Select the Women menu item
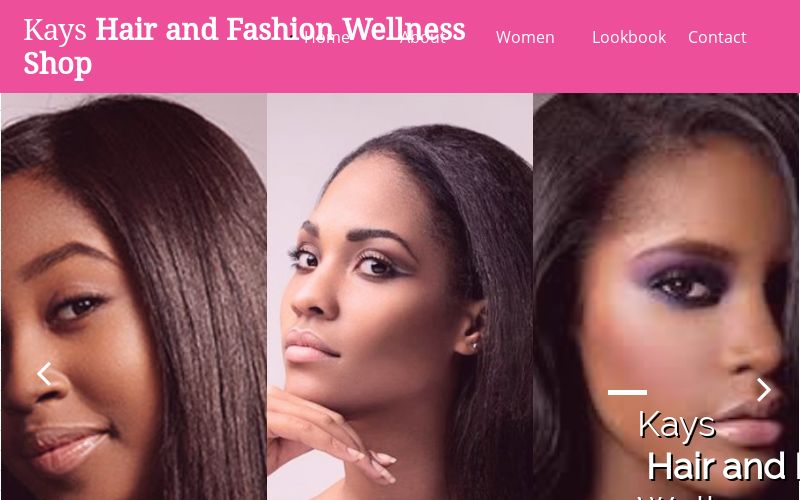This screenshot has height=500, width=800. click(525, 37)
